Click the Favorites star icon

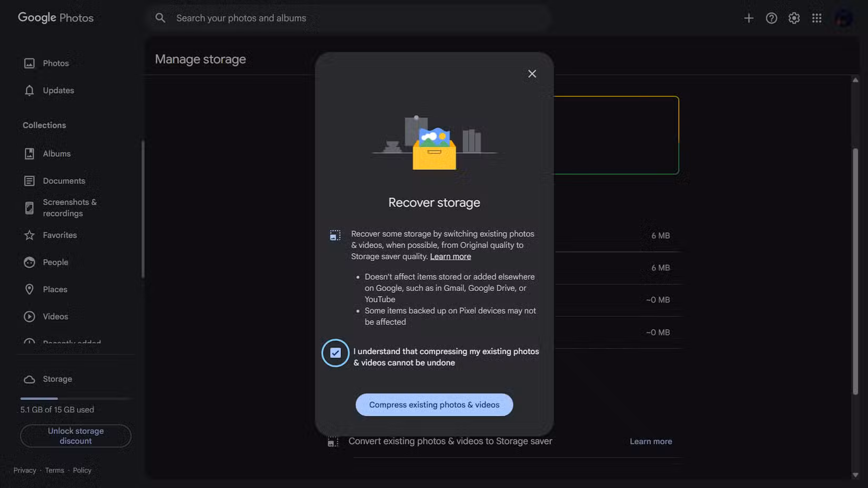point(29,235)
